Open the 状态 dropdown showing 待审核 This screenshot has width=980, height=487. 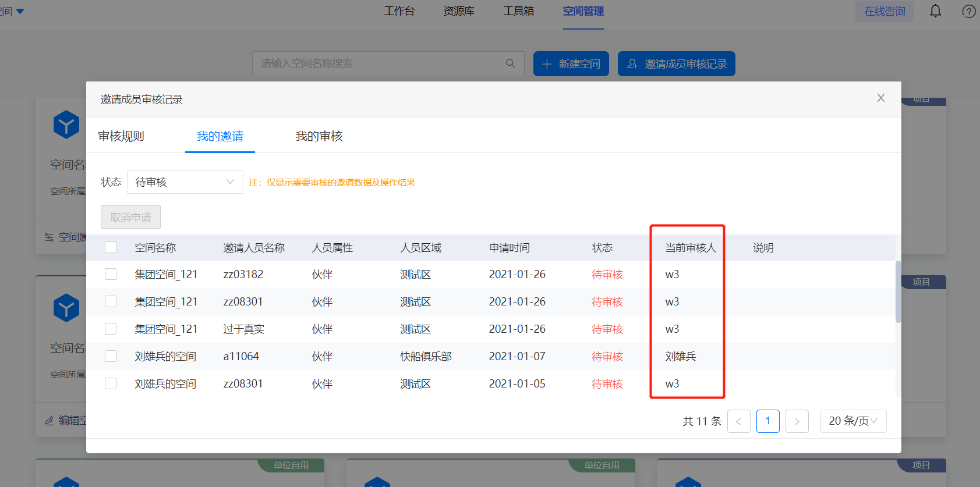[x=185, y=182]
